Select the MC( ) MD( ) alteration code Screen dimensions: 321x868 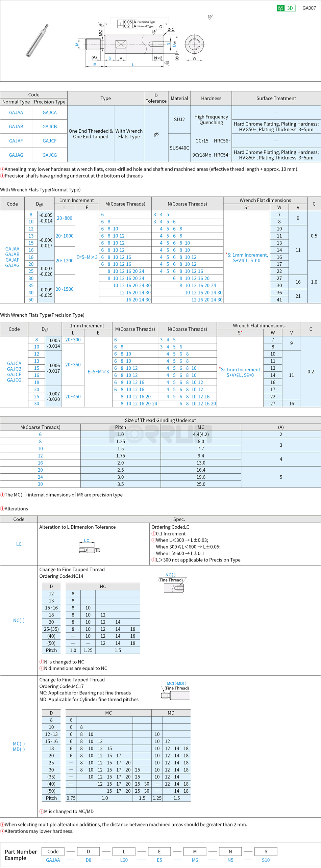tap(19, 747)
